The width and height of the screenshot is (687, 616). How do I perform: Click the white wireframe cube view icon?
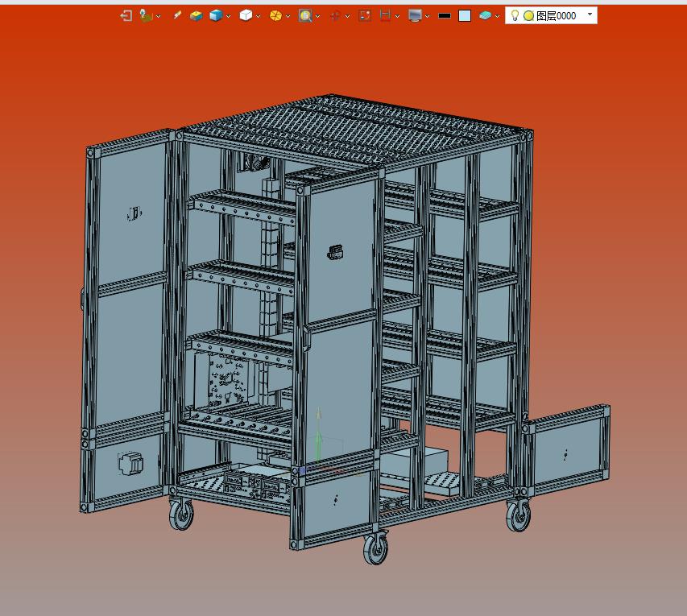pos(246,15)
